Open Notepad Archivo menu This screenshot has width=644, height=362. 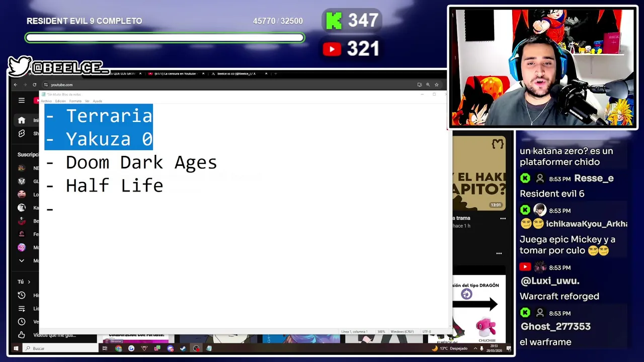46,101
